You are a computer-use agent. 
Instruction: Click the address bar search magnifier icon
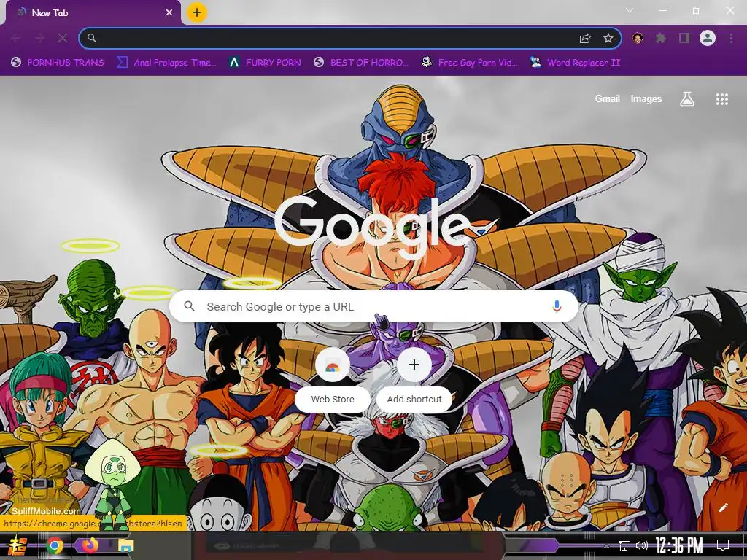click(x=92, y=38)
